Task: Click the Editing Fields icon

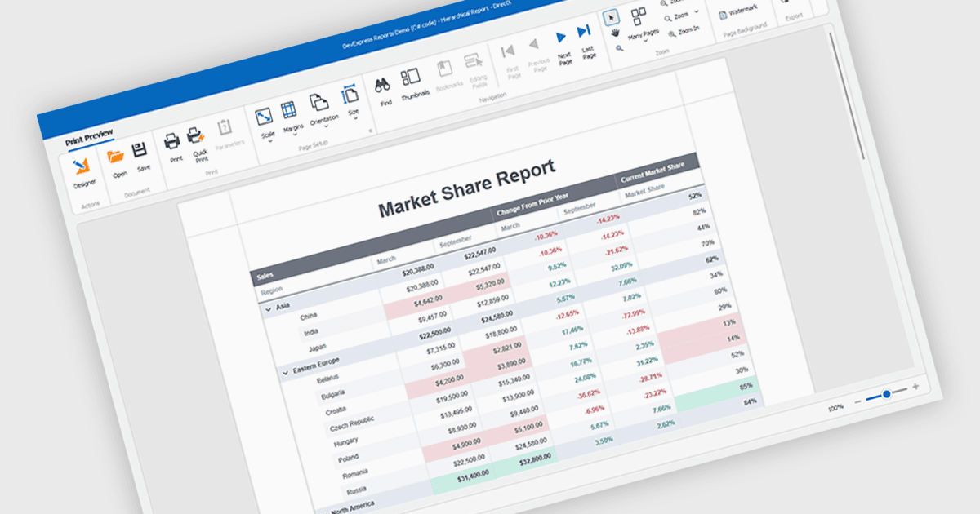Action: click(x=475, y=69)
